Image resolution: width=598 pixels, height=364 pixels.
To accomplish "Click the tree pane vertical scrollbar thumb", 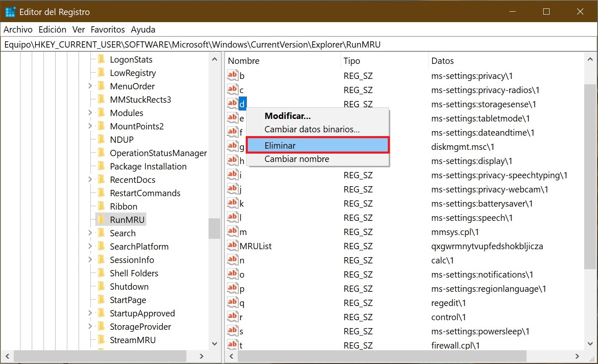I will coord(214,228).
